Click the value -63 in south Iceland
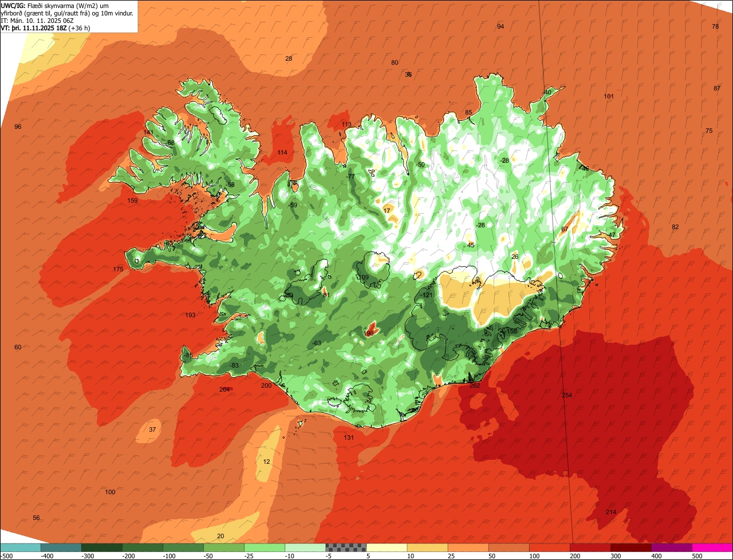733x560 pixels. pos(317,343)
